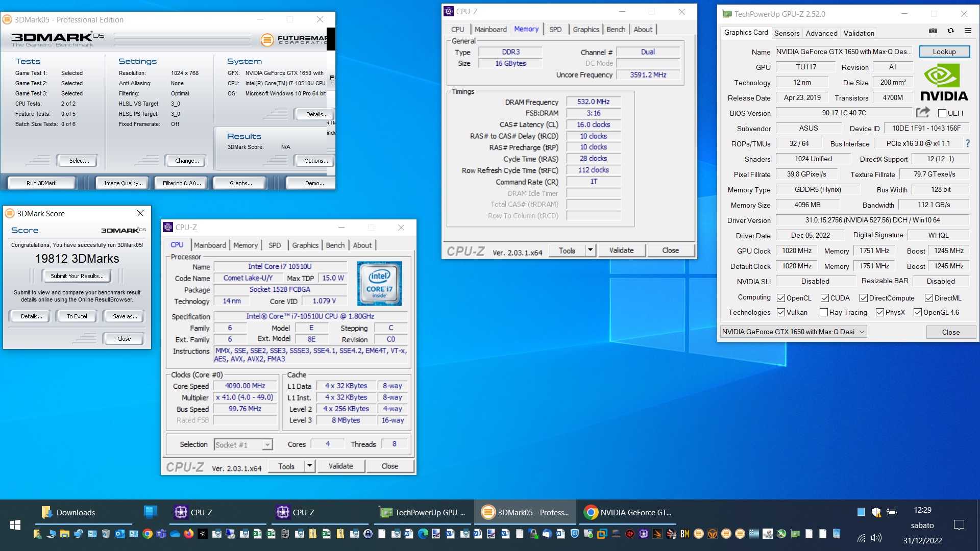This screenshot has height=551, width=980.
Task: Toggle the OpenCL checkbox
Action: pyautogui.click(x=781, y=298)
